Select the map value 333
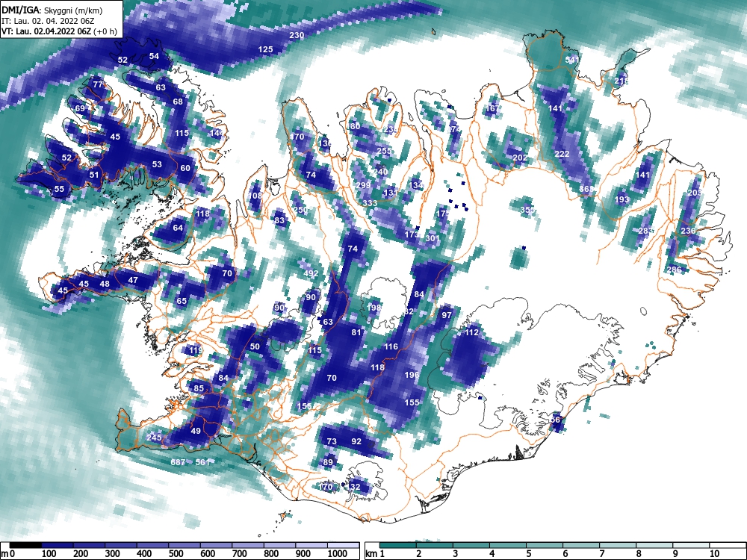747x560 pixels. pos(370,203)
